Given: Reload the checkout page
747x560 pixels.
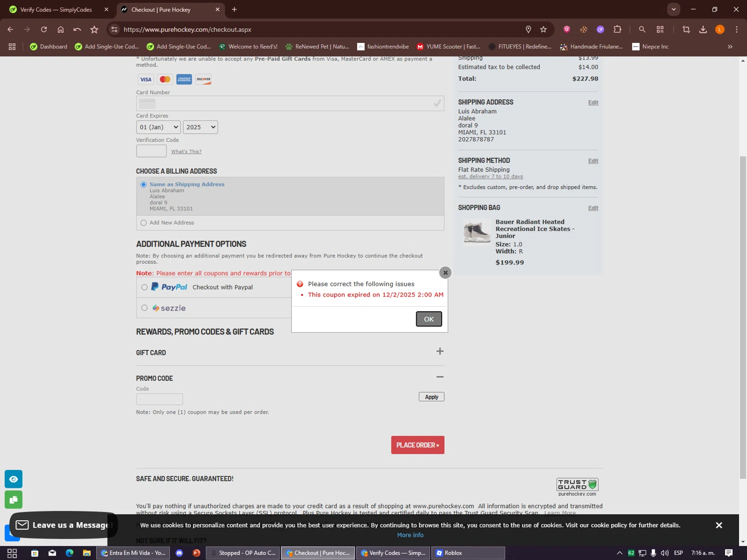Looking at the screenshot, I should 44,29.
